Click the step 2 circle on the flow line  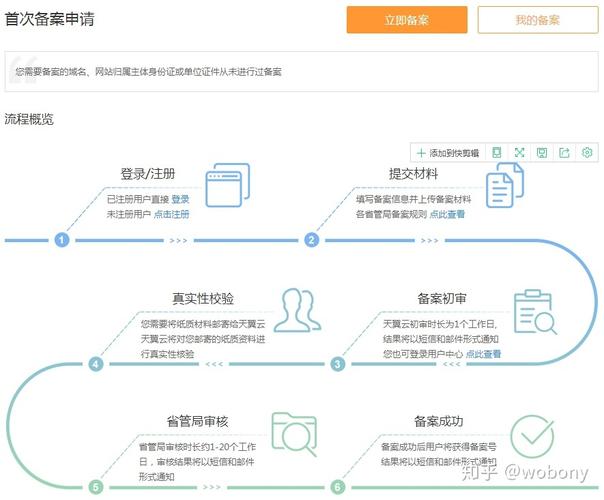click(312, 240)
